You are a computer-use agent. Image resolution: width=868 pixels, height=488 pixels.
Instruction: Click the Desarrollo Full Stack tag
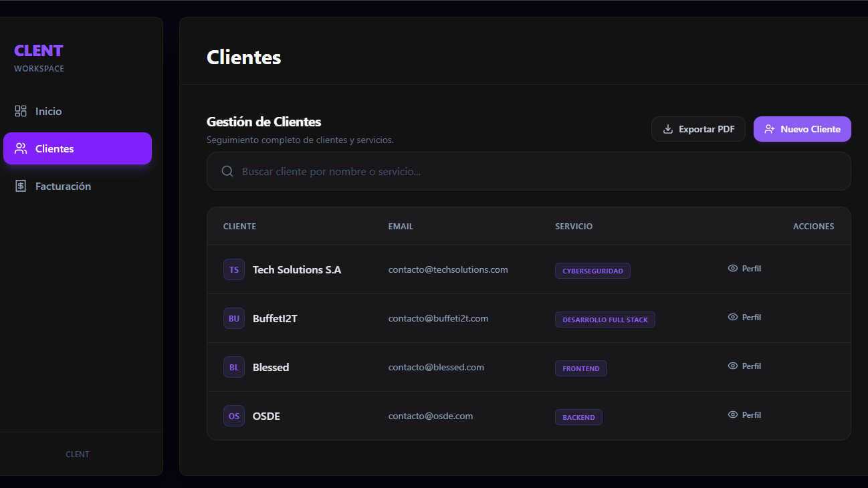[605, 320]
